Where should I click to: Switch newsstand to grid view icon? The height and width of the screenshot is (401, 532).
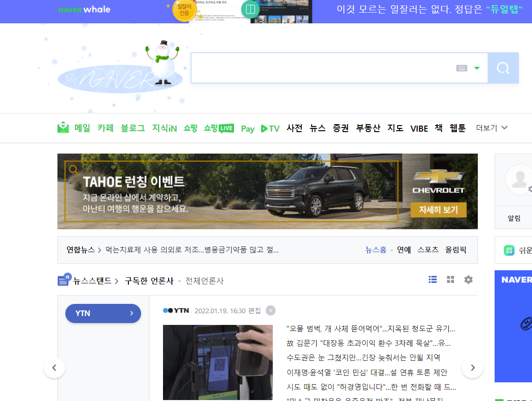click(x=450, y=279)
